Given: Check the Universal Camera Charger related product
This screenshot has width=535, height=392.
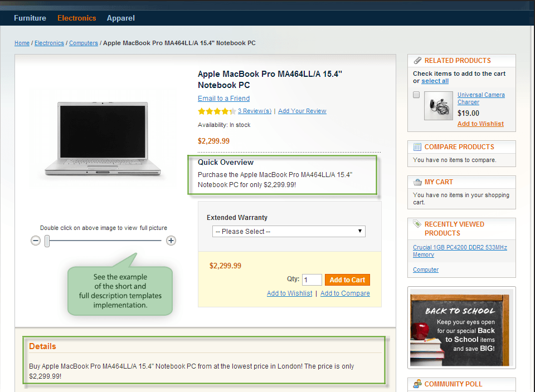Looking at the screenshot, I should point(416,94).
